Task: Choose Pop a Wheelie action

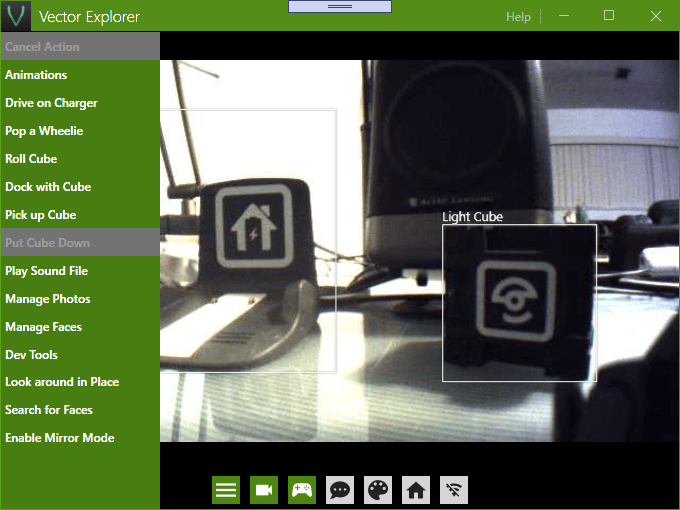Action: (x=80, y=131)
